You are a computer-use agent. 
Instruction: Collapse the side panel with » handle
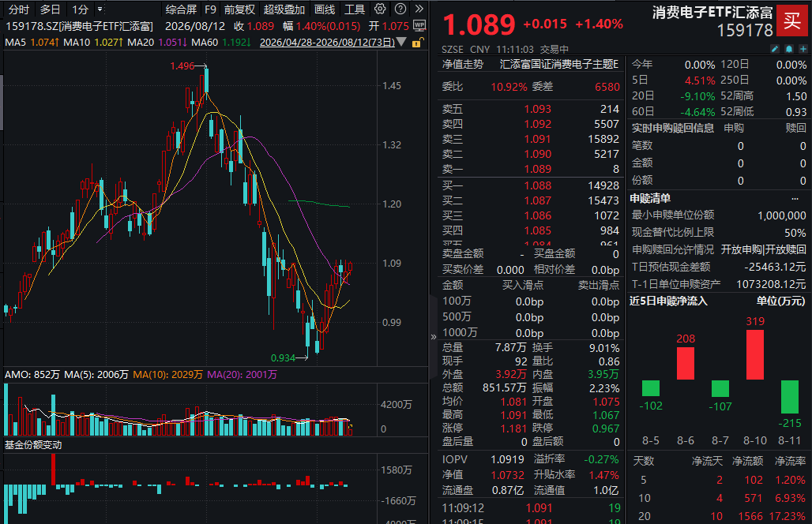tap(434, 337)
